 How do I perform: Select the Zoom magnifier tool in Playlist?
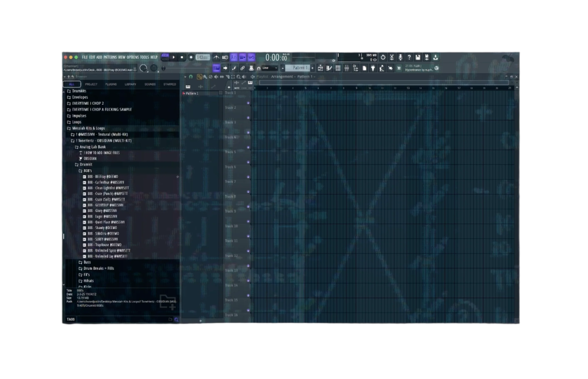pos(238,77)
